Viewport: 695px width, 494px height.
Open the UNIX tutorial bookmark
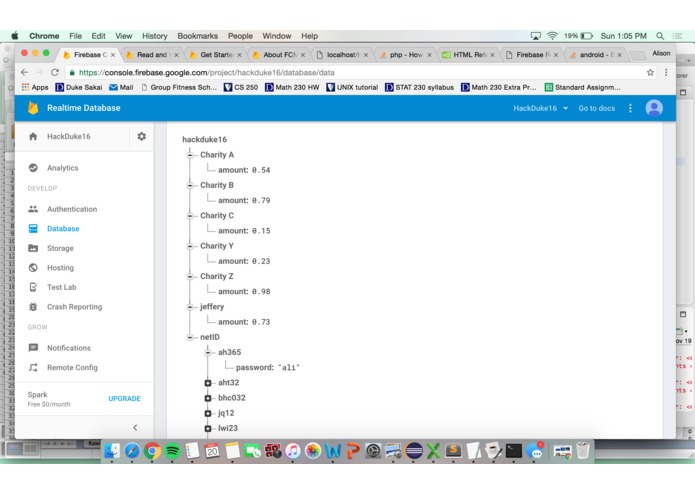point(352,87)
